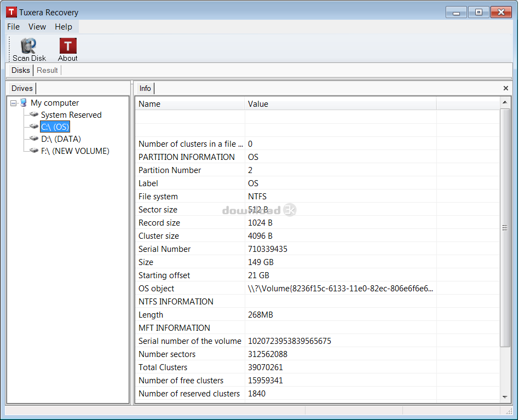The image size is (519, 420).
Task: Click the '1020723953839565675' value
Action: click(290, 341)
